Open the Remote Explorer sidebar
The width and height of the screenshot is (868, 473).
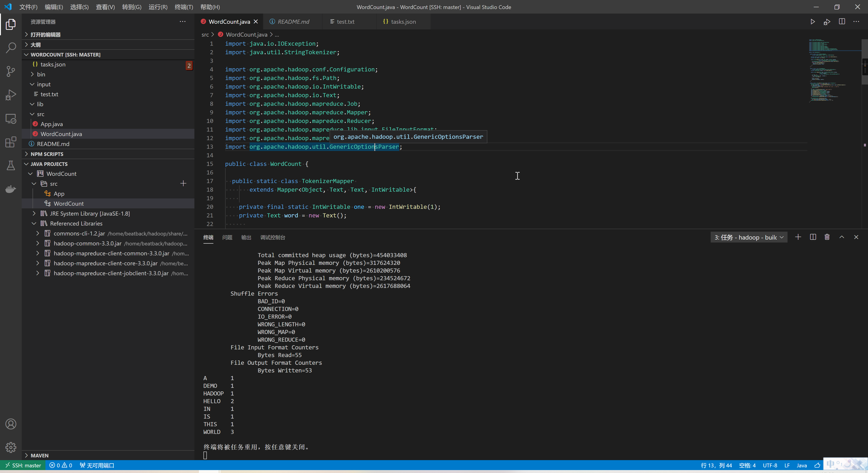click(x=11, y=119)
